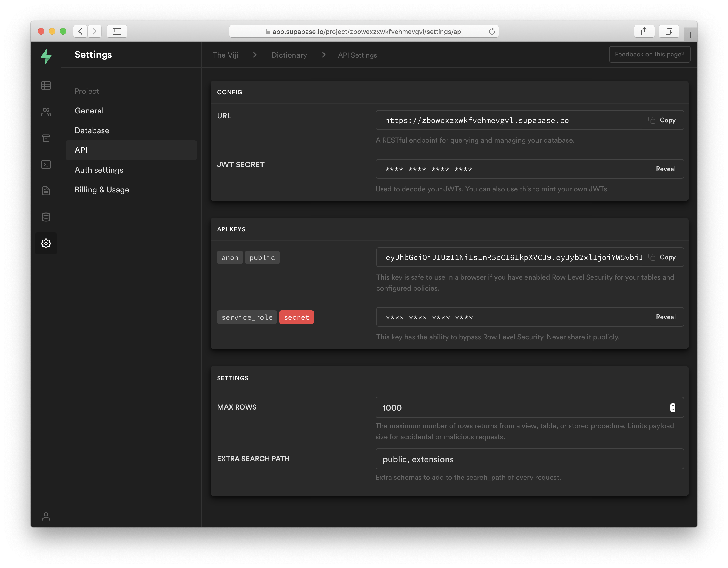Open the API docs document icon
The width and height of the screenshot is (728, 568).
point(46,191)
